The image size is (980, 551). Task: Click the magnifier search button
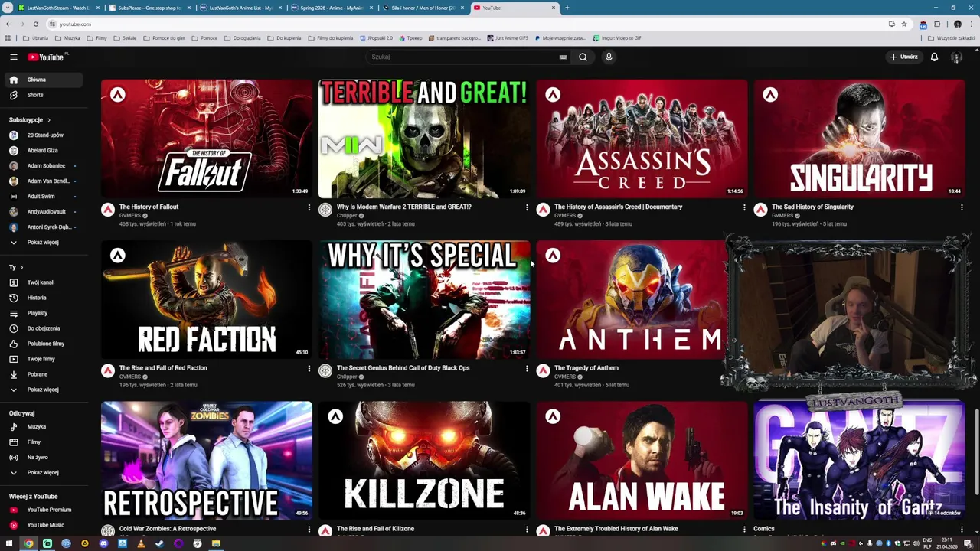click(583, 57)
